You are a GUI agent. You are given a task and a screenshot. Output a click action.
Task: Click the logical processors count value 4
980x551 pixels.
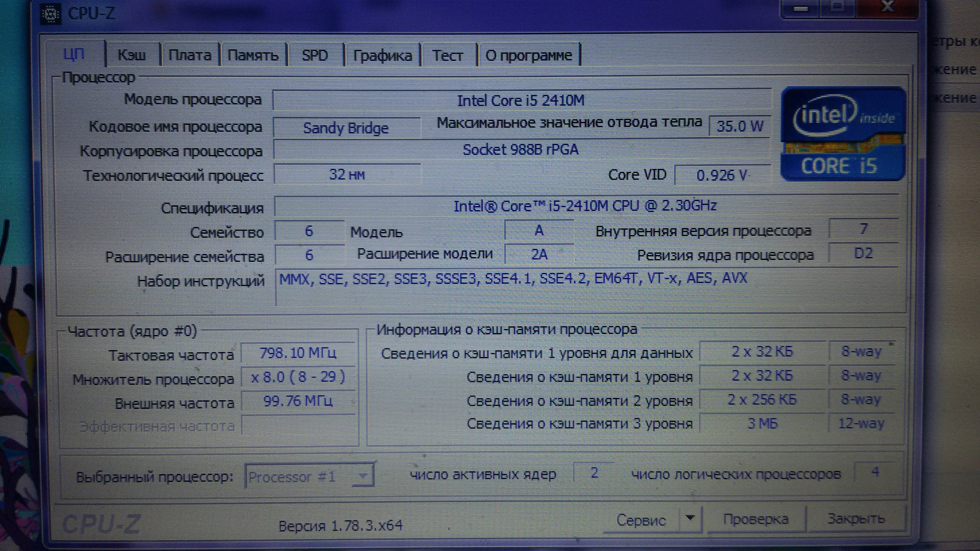click(875, 471)
